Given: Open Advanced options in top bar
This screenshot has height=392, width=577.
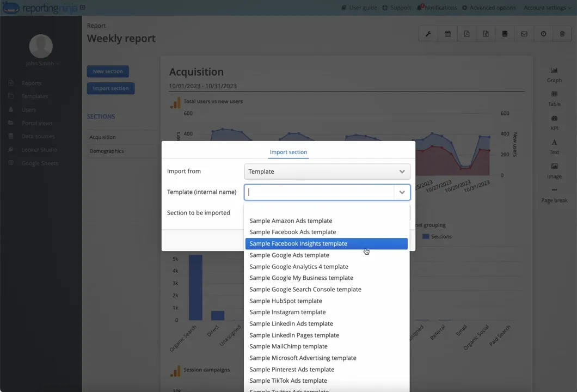Looking at the screenshot, I should click(489, 8).
